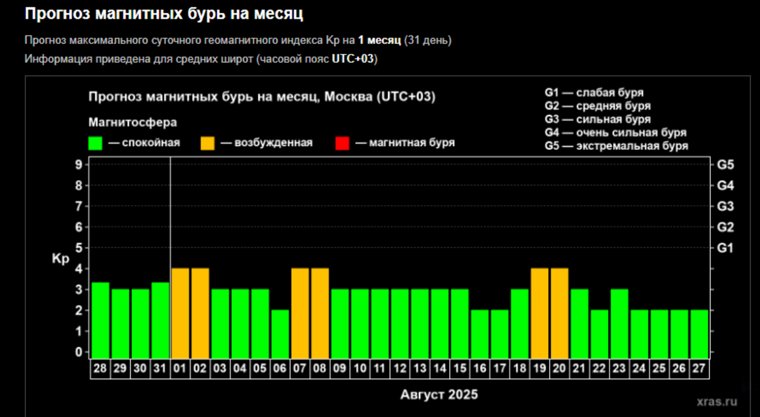Select date cell '08' on the axis
This screenshot has height=417, width=760.
[319, 369]
